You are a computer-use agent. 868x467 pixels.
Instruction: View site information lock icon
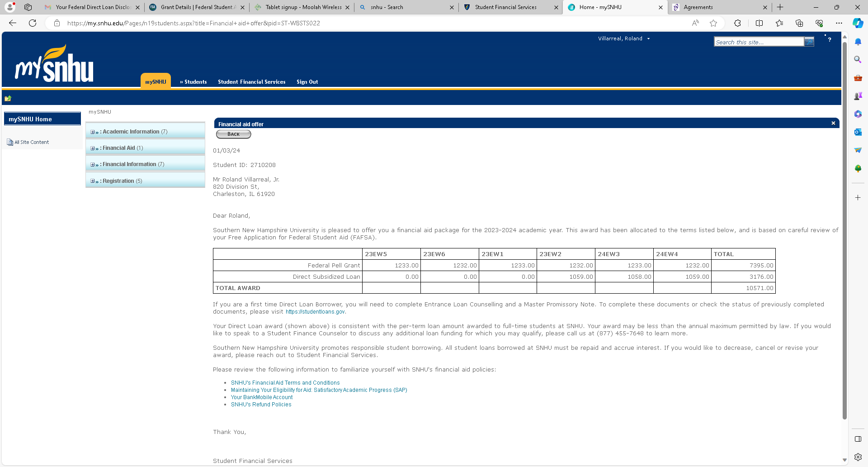click(57, 23)
